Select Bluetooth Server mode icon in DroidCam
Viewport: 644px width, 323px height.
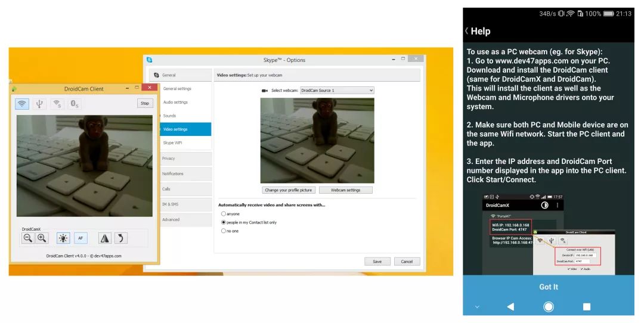pos(75,104)
